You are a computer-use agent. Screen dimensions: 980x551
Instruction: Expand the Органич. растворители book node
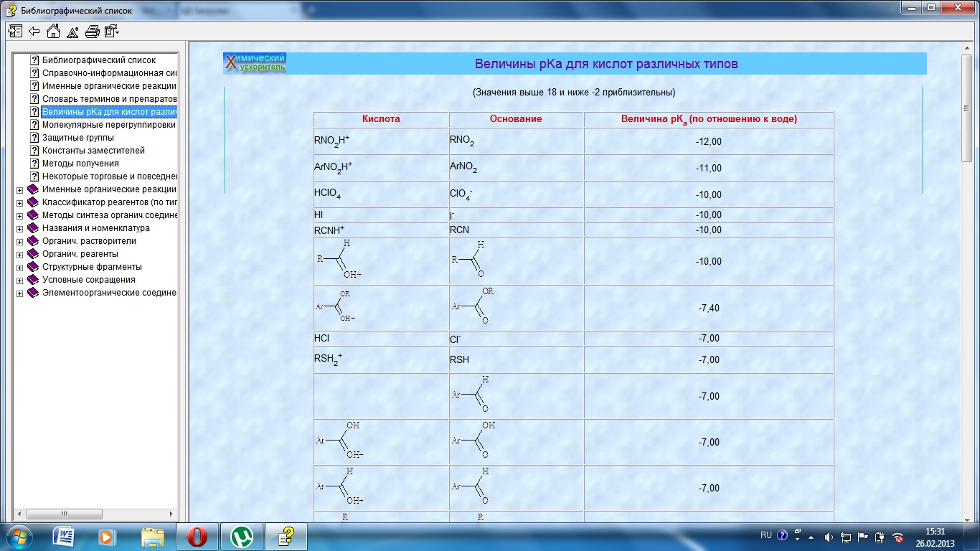(20, 242)
